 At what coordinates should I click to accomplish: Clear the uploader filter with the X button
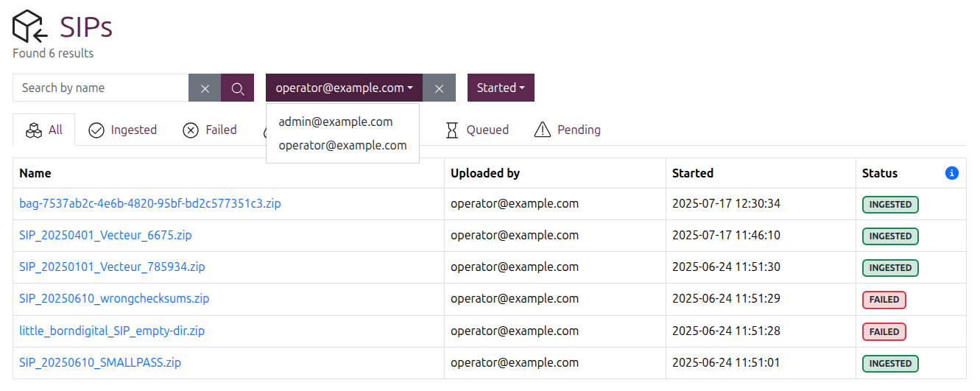pos(439,88)
